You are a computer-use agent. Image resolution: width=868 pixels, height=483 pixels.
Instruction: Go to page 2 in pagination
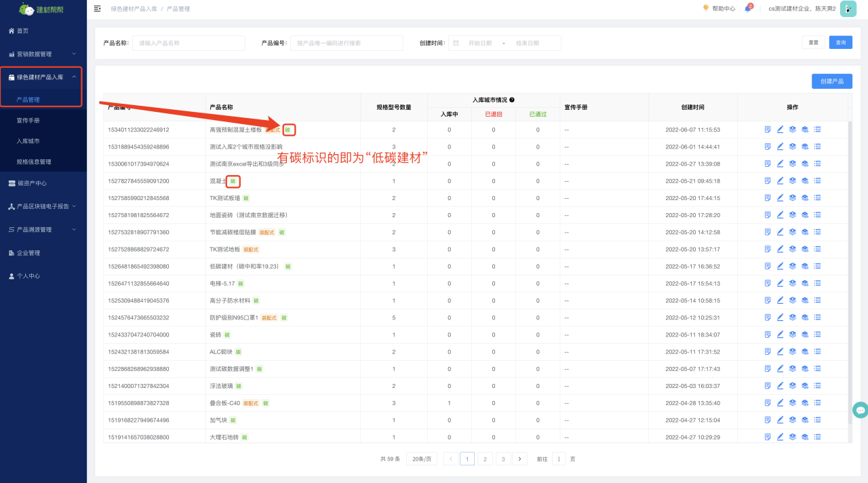tap(485, 459)
